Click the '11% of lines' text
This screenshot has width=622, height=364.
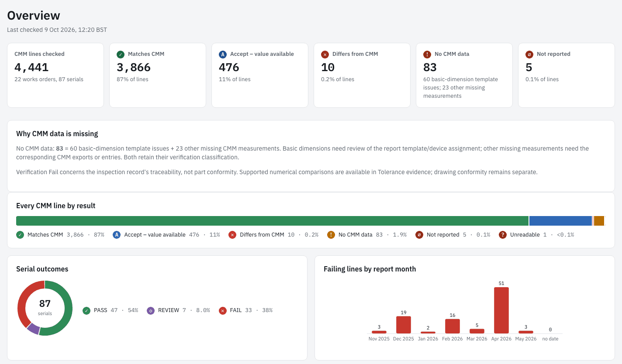tap(235, 79)
